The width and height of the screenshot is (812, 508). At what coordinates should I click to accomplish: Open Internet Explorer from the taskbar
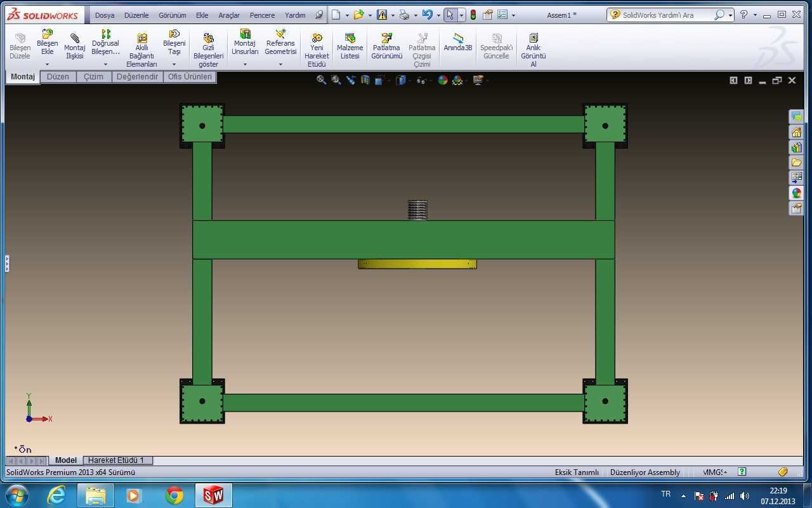[56, 495]
